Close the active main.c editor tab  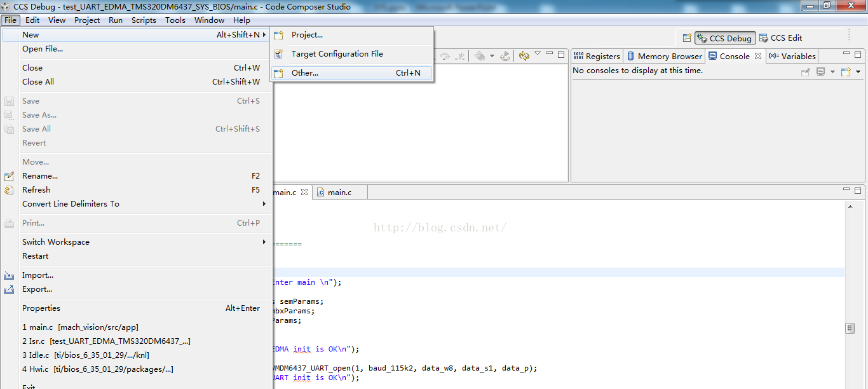point(304,192)
